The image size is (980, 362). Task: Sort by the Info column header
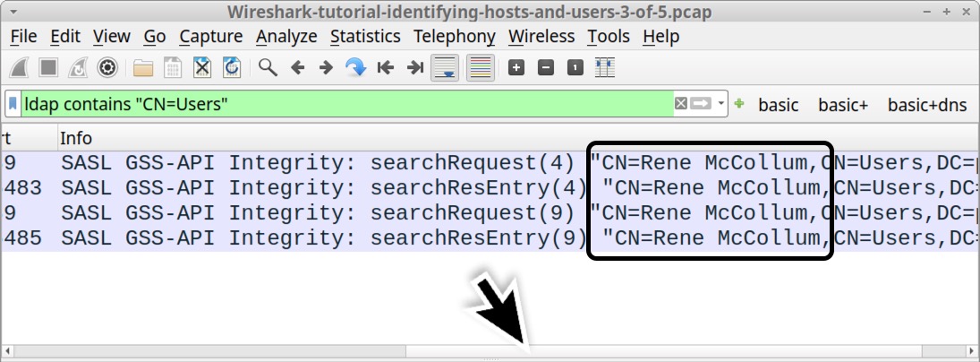click(x=517, y=138)
